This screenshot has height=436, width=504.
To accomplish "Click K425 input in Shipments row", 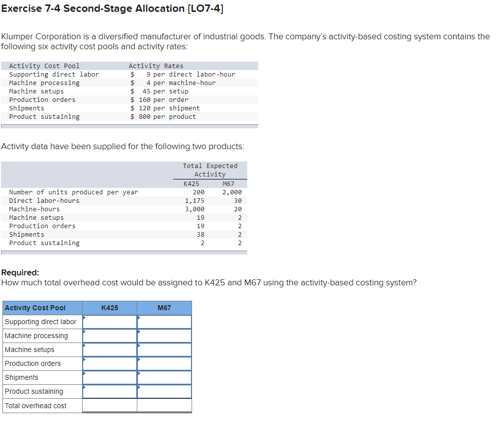I will pyautogui.click(x=109, y=377).
